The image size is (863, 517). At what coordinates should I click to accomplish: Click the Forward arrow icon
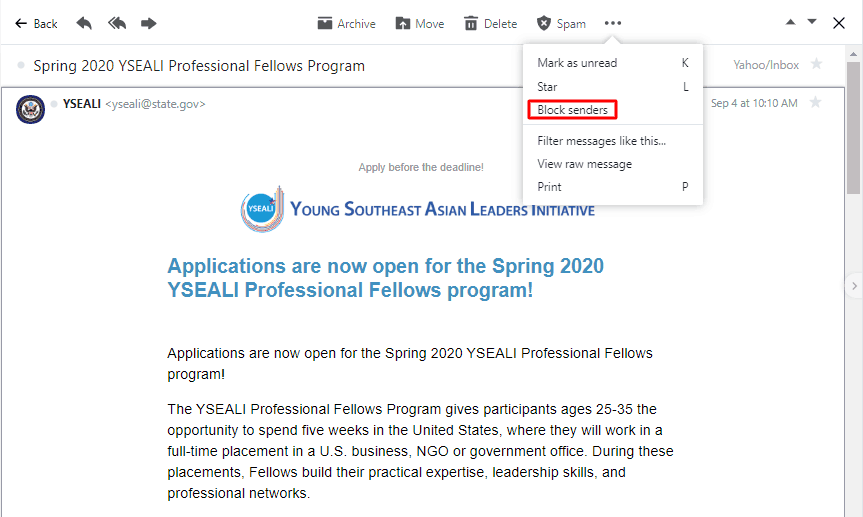click(149, 23)
